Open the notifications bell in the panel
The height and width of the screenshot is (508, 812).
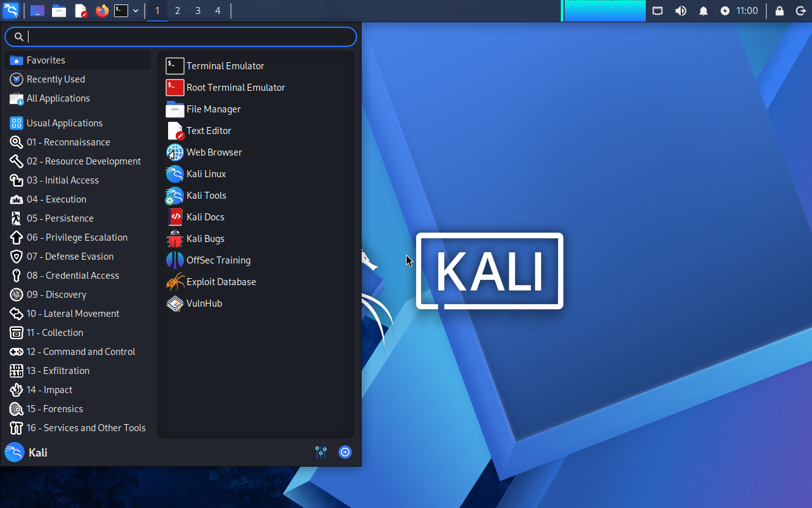point(703,11)
